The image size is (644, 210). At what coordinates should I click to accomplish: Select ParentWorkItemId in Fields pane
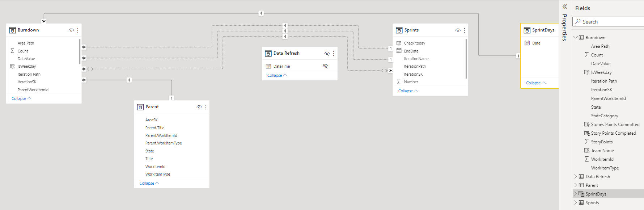[608, 98]
